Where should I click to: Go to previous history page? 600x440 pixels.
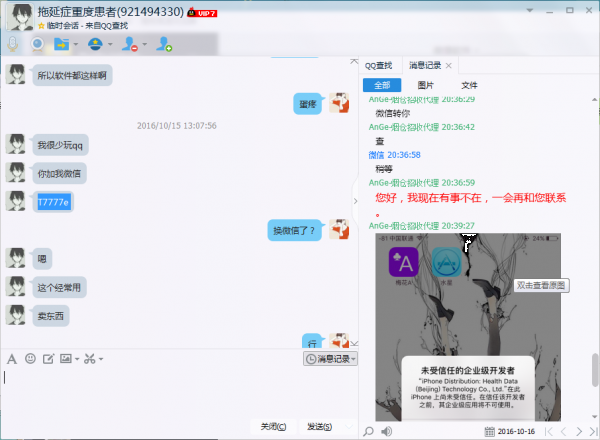(x=564, y=432)
